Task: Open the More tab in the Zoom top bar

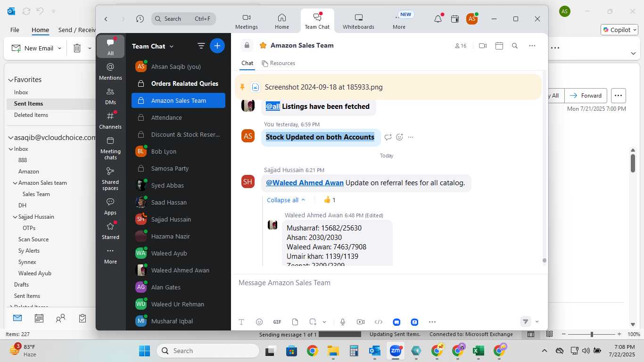Action: pyautogui.click(x=399, y=21)
